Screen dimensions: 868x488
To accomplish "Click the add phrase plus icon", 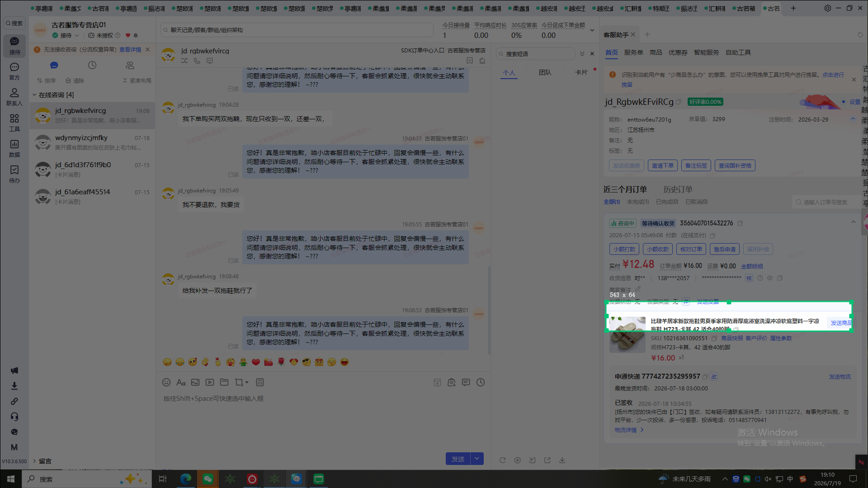I will coord(517,460).
